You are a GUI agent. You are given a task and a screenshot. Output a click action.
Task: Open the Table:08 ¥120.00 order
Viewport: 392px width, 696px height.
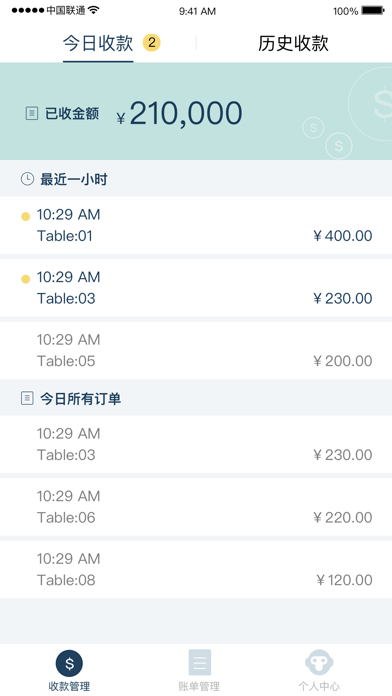196,569
